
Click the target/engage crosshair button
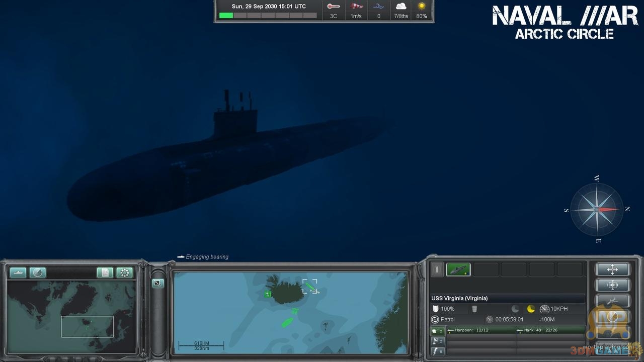point(612,285)
